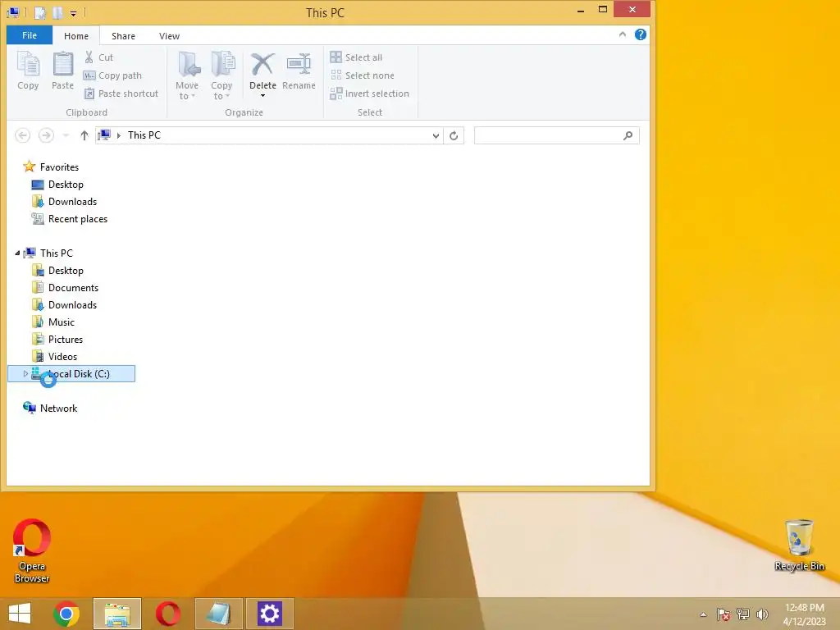
Task: Click Select all in ribbon
Action: tap(357, 57)
